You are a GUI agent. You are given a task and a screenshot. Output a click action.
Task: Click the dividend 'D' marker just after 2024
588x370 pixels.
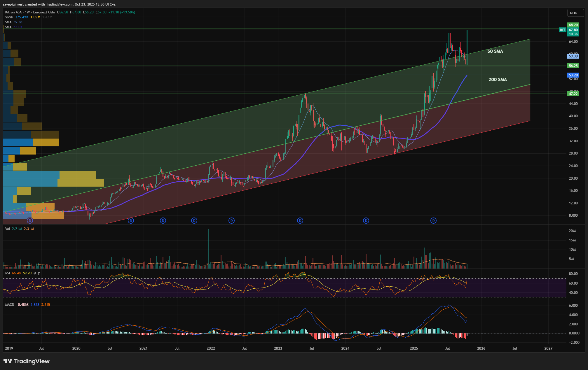click(366, 221)
